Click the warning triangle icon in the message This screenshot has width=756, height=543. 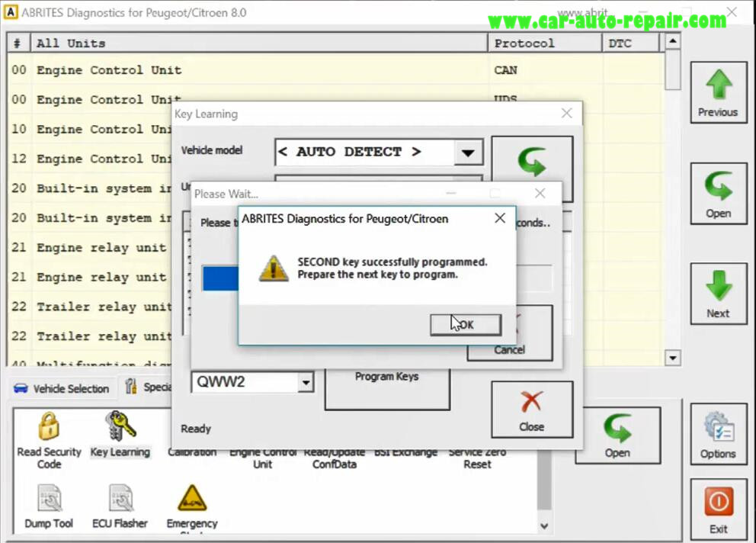[274, 268]
